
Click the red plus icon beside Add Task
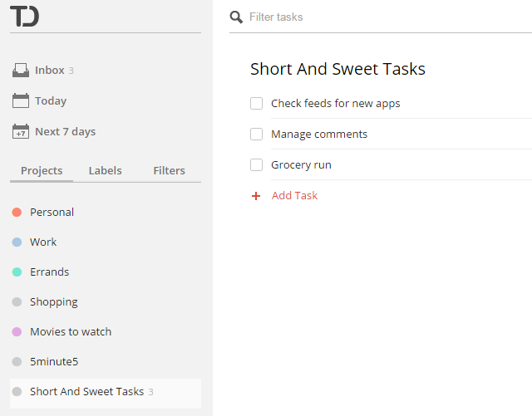click(256, 196)
